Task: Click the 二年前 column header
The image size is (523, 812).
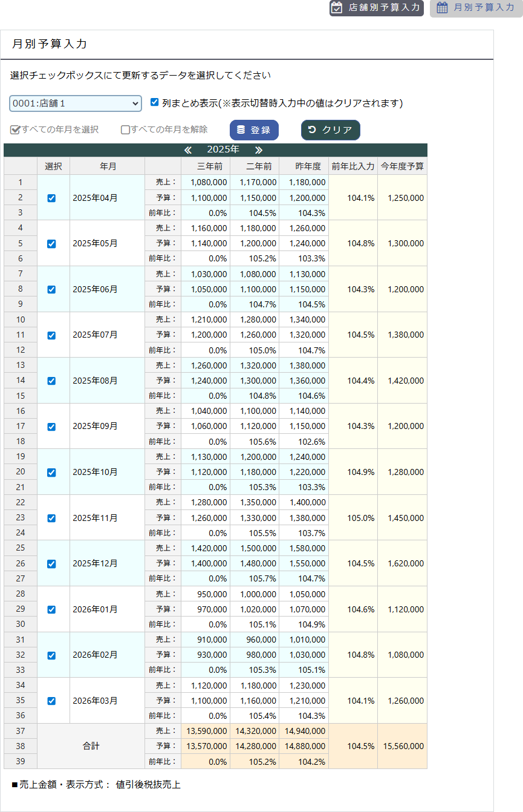Action: (x=255, y=166)
